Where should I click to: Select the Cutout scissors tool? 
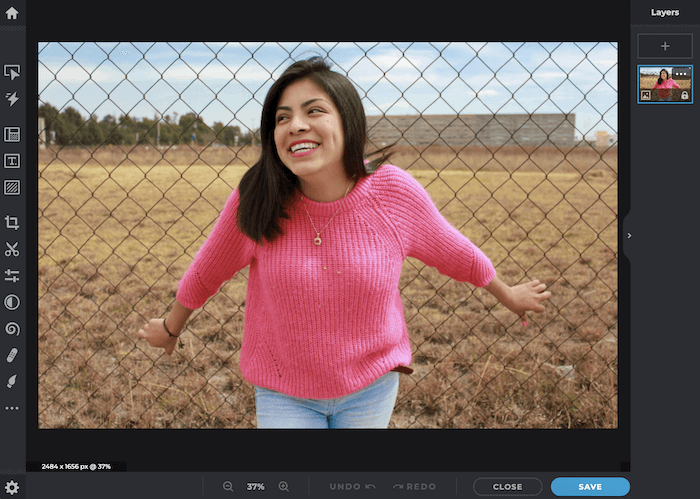(x=12, y=249)
